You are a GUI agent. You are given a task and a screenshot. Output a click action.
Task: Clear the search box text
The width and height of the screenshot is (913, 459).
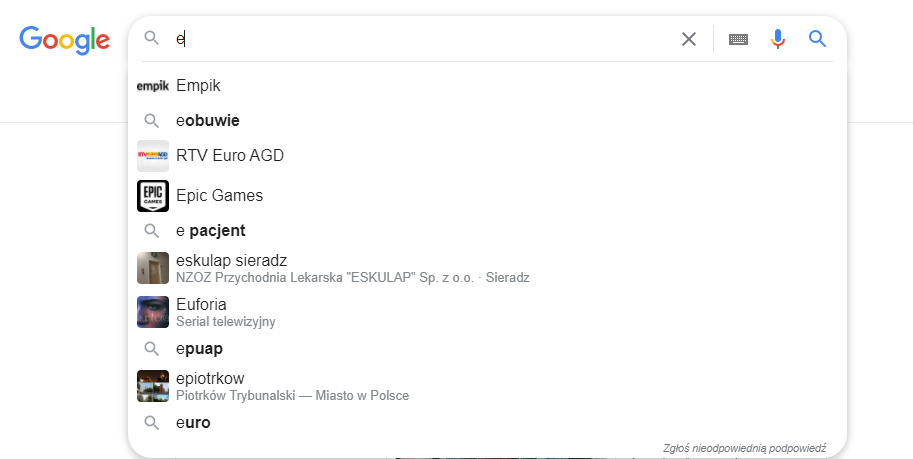point(689,39)
